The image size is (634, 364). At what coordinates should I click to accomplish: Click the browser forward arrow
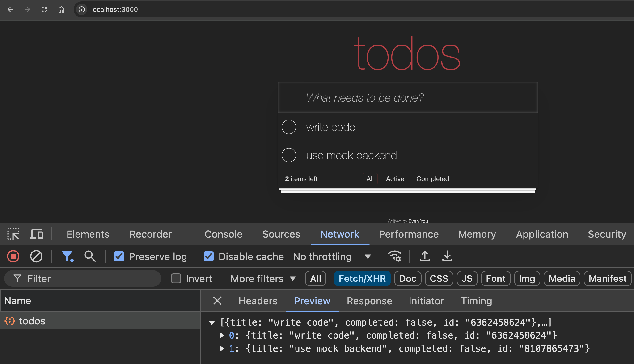(x=27, y=9)
